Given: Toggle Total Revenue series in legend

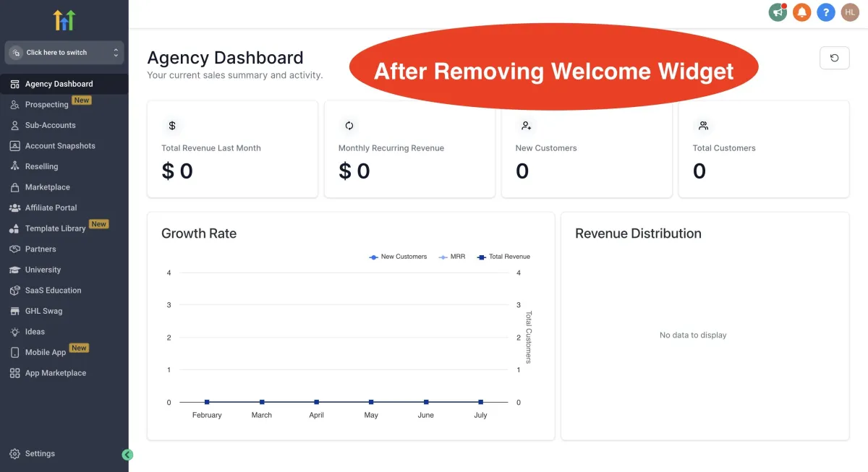Looking at the screenshot, I should click(x=503, y=257).
